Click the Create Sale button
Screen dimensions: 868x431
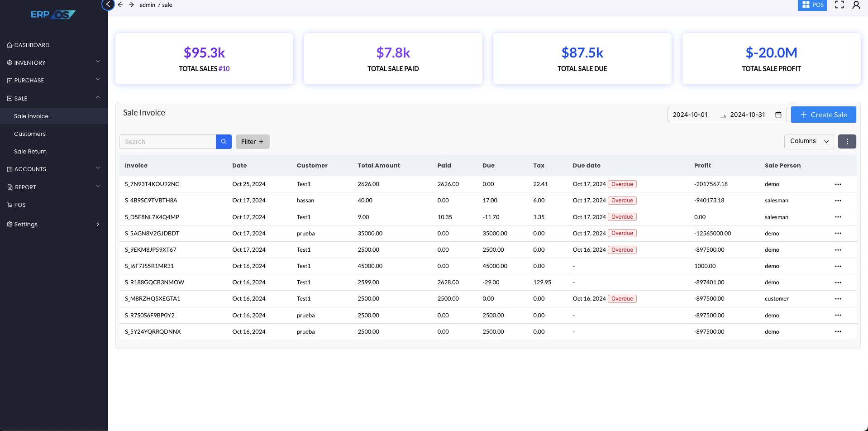click(823, 115)
